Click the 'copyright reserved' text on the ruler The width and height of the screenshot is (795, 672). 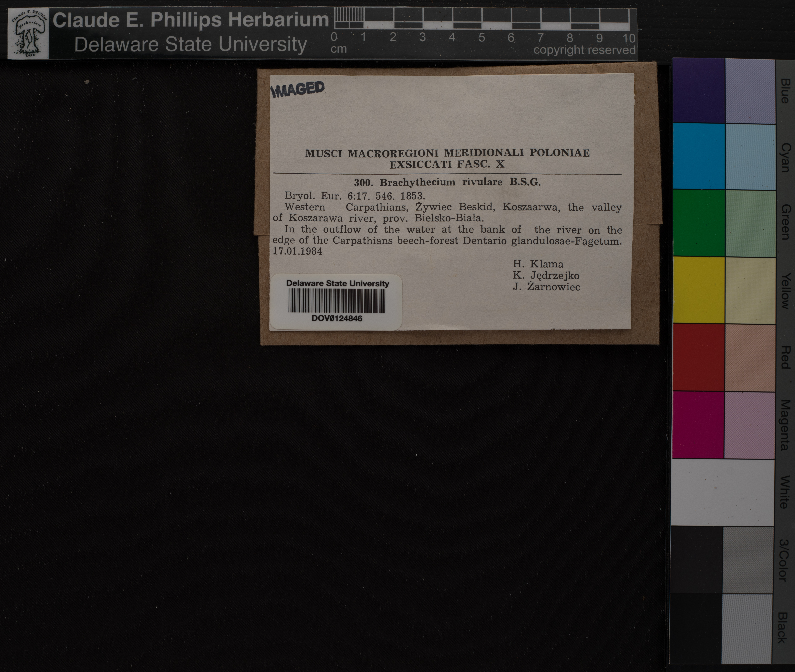584,50
